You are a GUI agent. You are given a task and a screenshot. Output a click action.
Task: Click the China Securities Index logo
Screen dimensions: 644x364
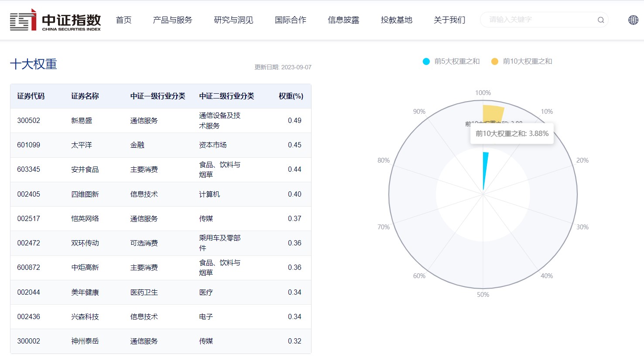tap(55, 20)
